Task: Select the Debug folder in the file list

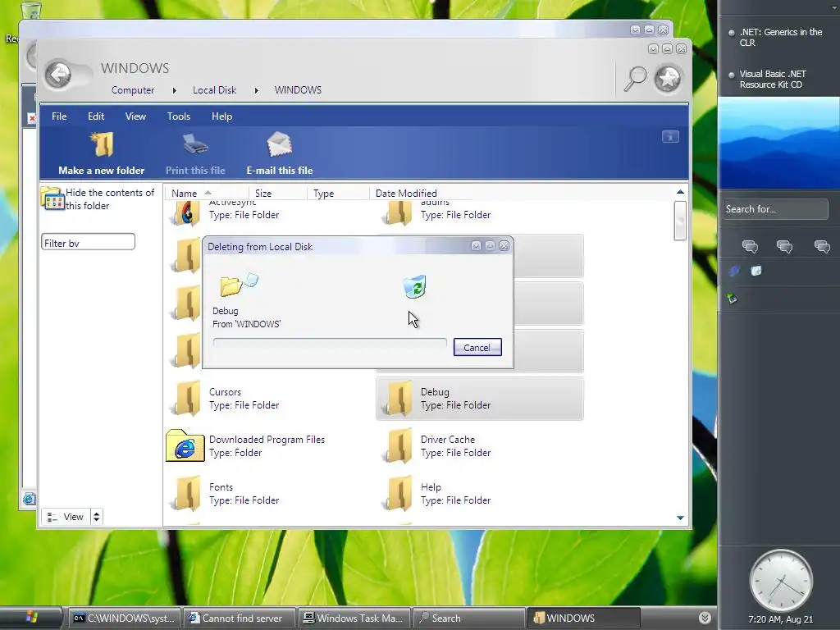Action: (479, 399)
